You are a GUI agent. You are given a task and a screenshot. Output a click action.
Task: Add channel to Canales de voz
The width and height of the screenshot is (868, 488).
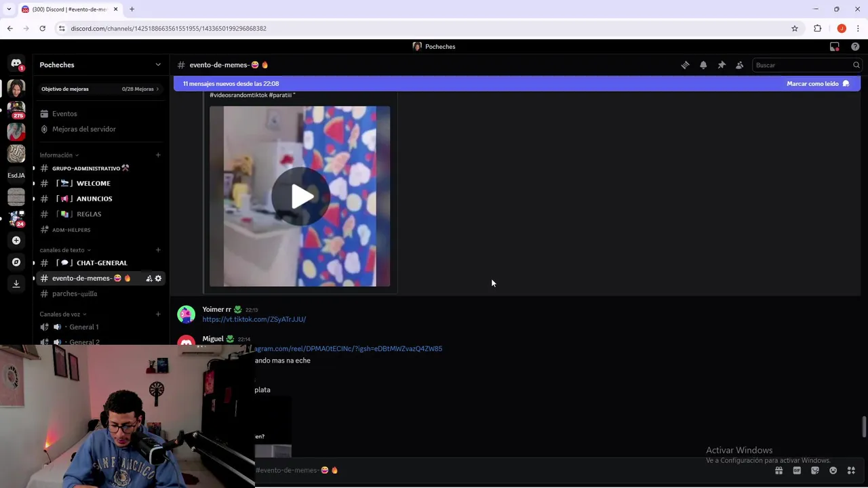[x=158, y=314]
